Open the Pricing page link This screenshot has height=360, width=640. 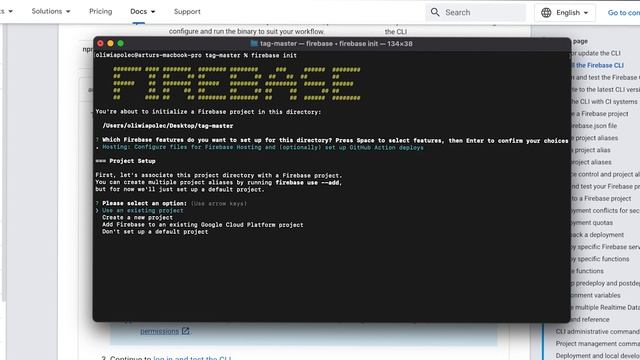[x=100, y=11]
